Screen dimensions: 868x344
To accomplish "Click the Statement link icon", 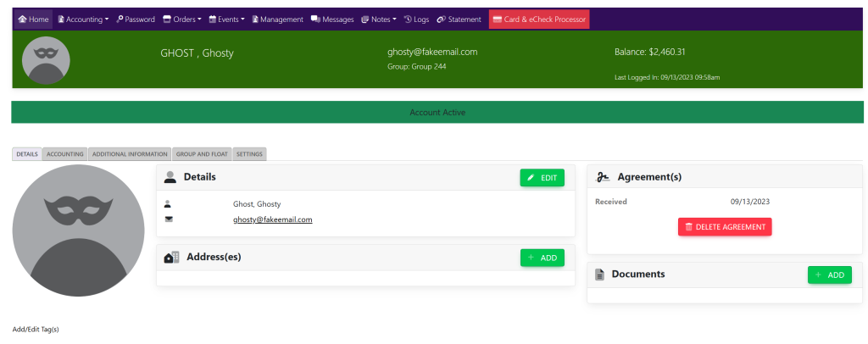I will (442, 19).
